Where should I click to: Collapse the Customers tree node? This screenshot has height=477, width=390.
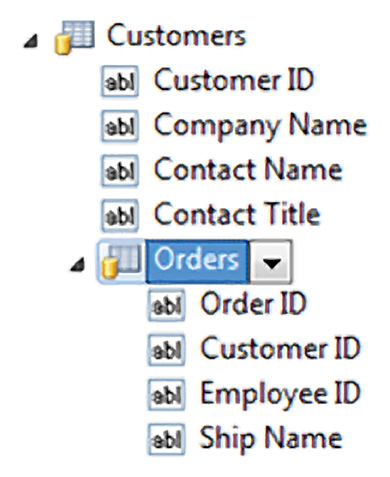31,42
